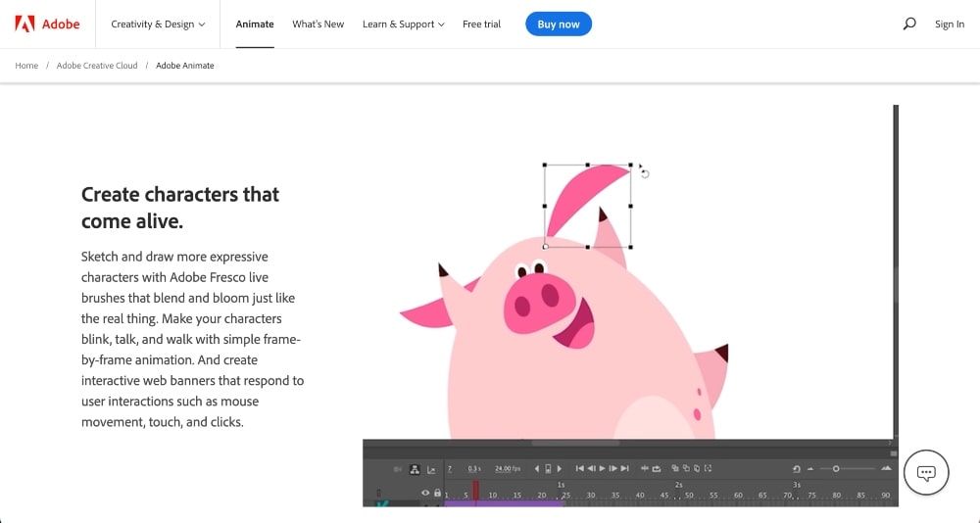The image size is (980, 523).
Task: Expand Learn & Support dropdown
Action: [x=404, y=24]
